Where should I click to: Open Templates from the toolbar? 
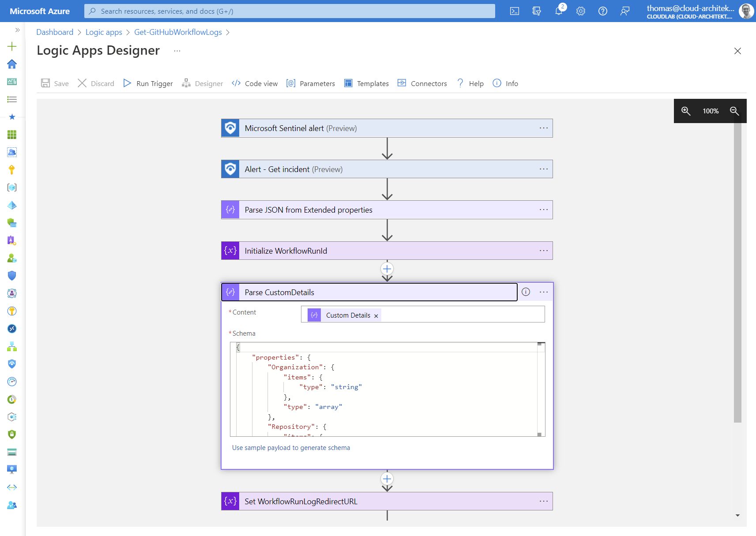point(366,83)
